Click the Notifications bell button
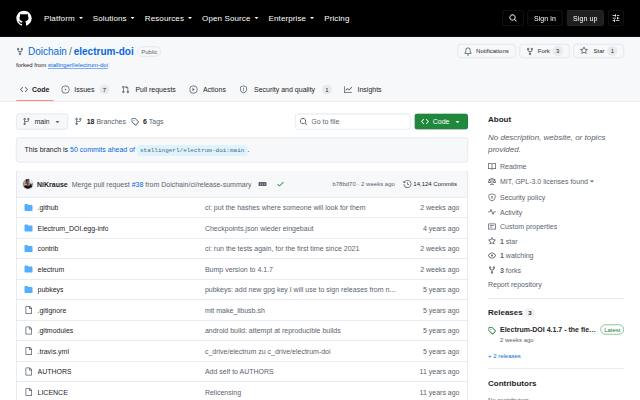640x400 pixels. (486, 51)
